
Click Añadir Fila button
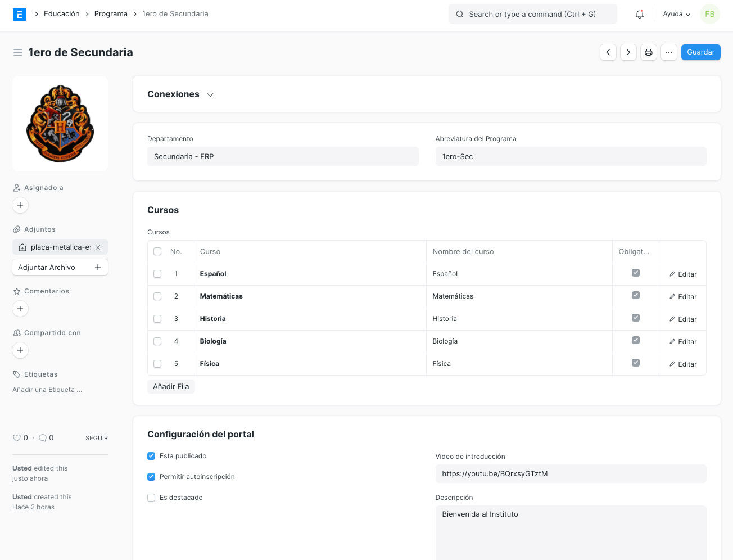[x=171, y=386]
